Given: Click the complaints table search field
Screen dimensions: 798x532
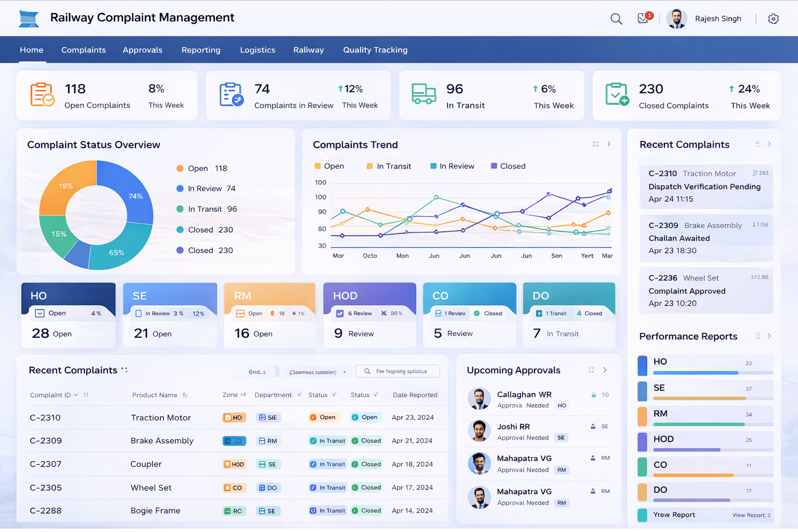Looking at the screenshot, I should point(398,371).
